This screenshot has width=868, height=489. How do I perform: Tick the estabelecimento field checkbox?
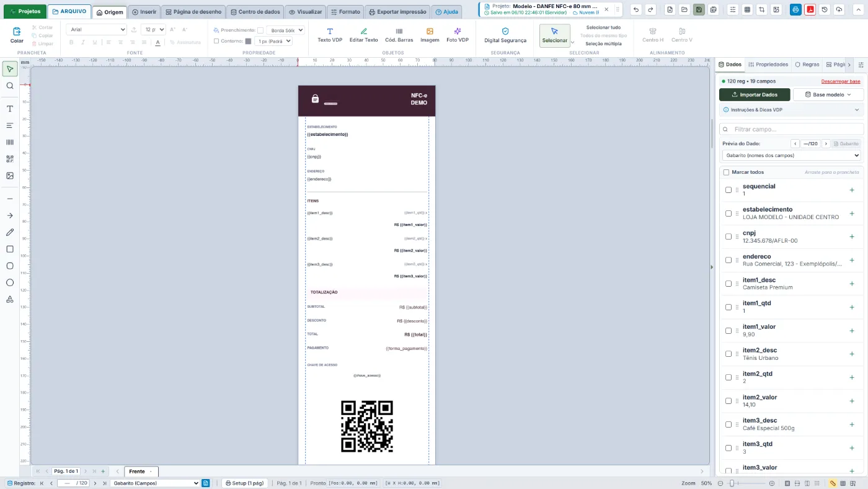point(728,213)
